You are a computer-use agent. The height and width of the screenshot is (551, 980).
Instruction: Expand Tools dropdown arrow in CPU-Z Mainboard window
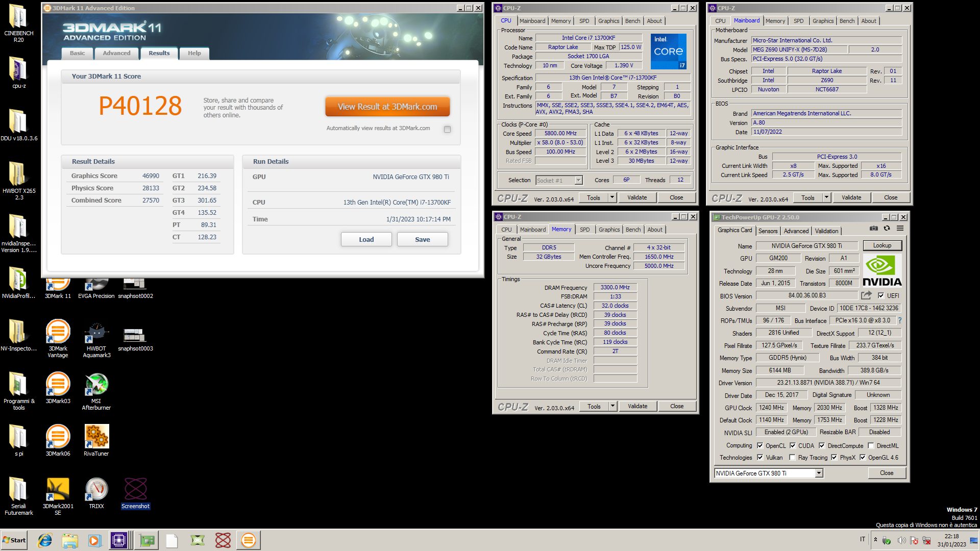(x=826, y=197)
